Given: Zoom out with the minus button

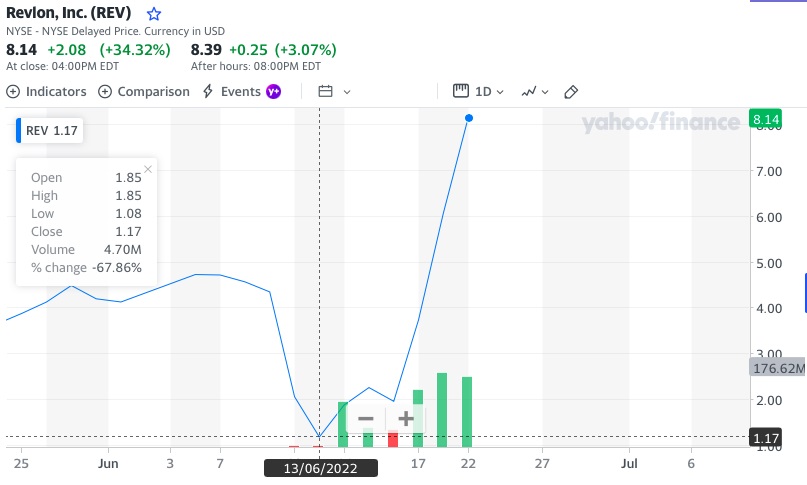Looking at the screenshot, I should click(366, 419).
